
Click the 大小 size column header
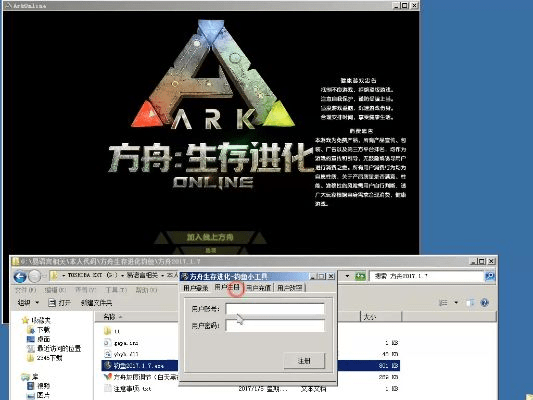(x=381, y=317)
